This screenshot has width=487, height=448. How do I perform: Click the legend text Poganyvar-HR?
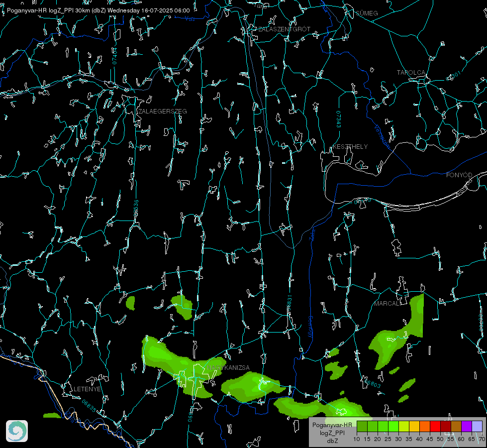click(332, 425)
